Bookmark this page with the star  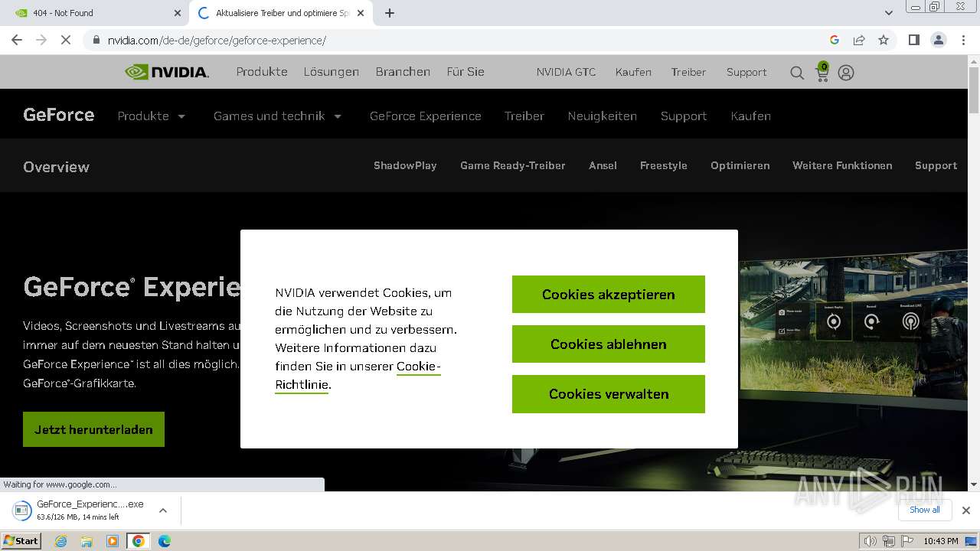pyautogui.click(x=884, y=40)
